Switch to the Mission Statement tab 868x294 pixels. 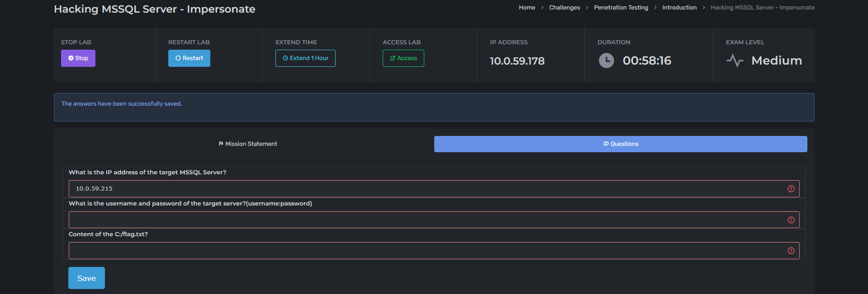point(248,144)
